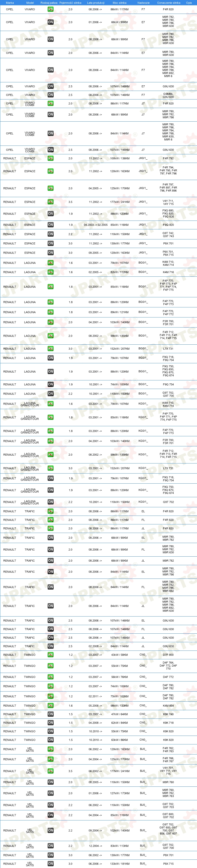Select the 'K9K 718' engine code cell
This screenshot has width=197, height=868.
(168, 723)
